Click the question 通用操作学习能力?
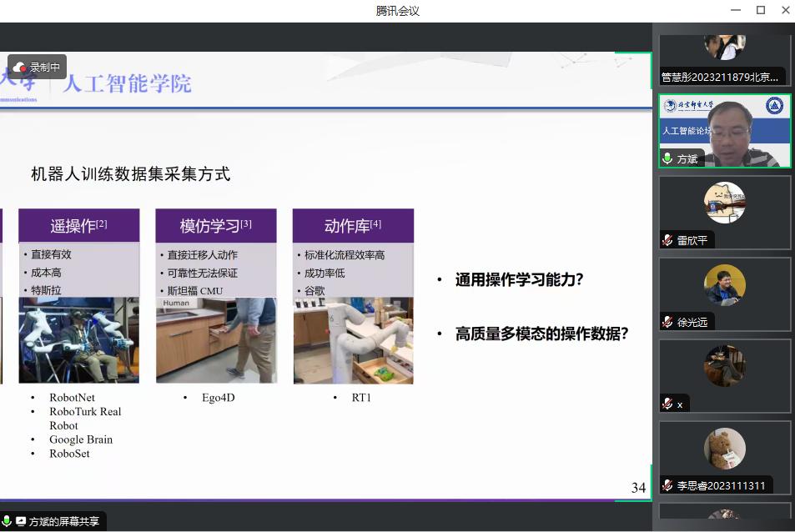Viewport: 795px width, 532px height. coord(519,279)
